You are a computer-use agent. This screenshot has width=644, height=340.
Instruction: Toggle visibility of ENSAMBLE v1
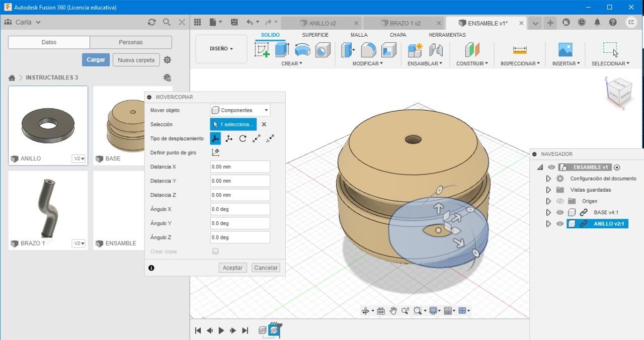[551, 167]
